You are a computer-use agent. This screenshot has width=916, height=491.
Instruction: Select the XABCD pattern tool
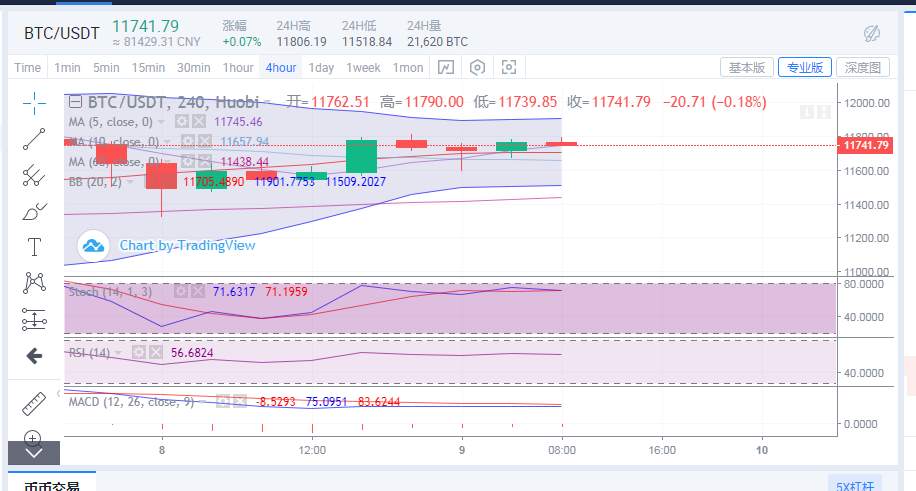34,283
